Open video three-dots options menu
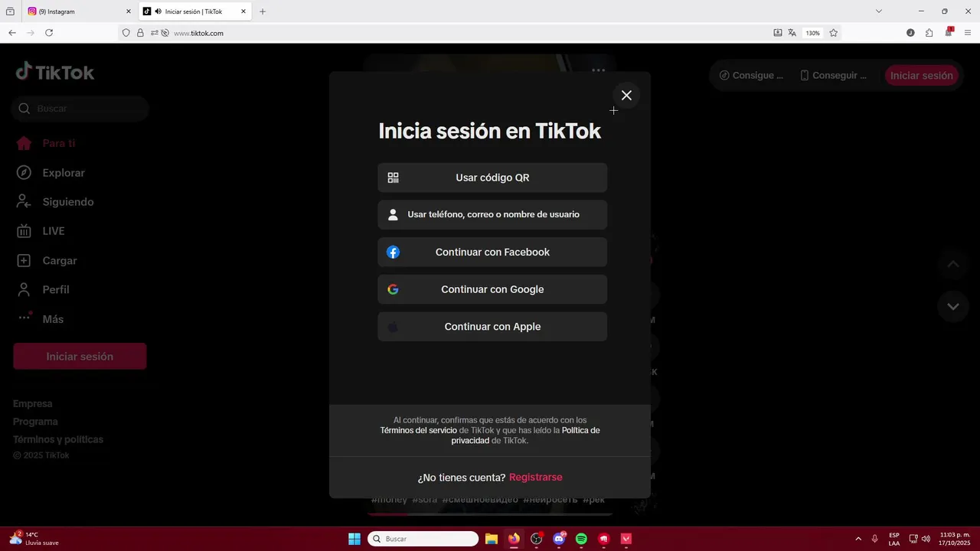The width and height of the screenshot is (980, 551). [598, 70]
